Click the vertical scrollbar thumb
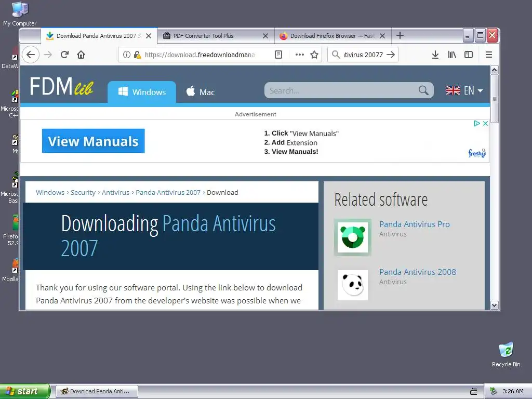 (x=495, y=99)
